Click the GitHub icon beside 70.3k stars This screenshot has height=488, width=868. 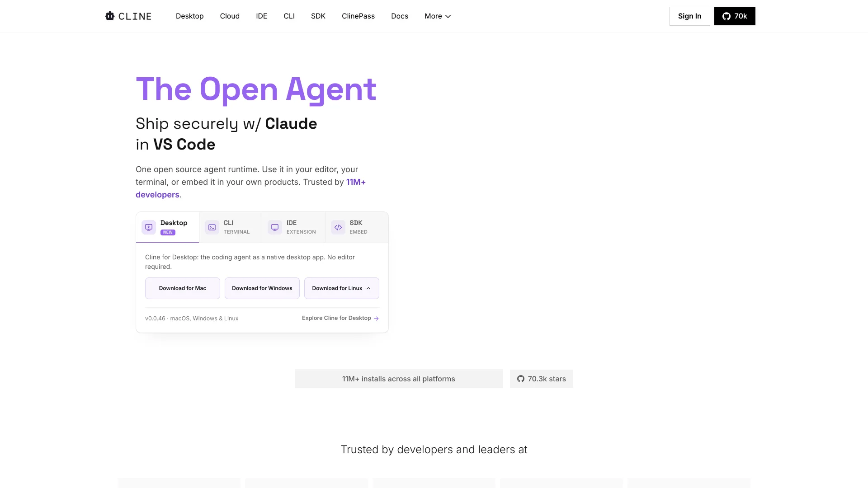tap(521, 379)
